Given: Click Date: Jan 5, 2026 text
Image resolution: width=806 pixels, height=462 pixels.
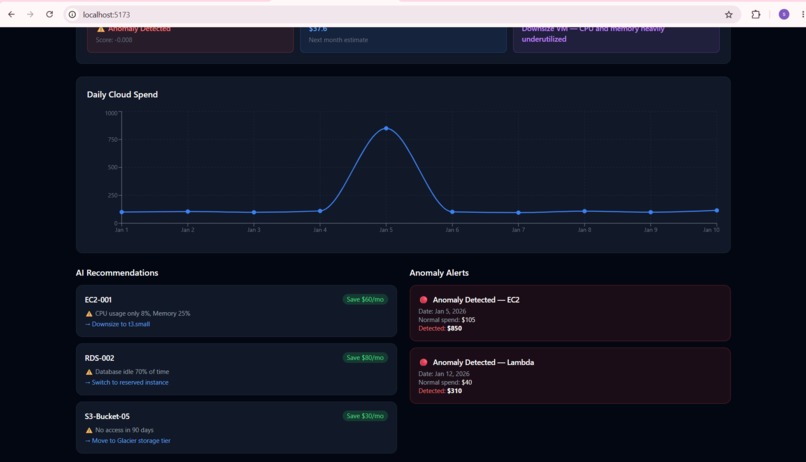Looking at the screenshot, I should (x=442, y=311).
